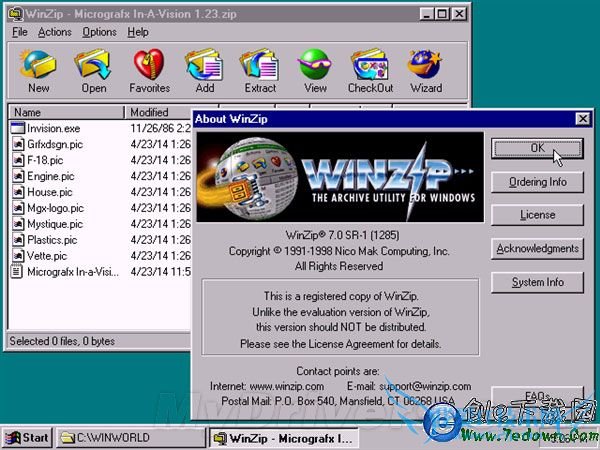600x450 pixels.
Task: Click the Windows Start button
Action: pos(27,437)
